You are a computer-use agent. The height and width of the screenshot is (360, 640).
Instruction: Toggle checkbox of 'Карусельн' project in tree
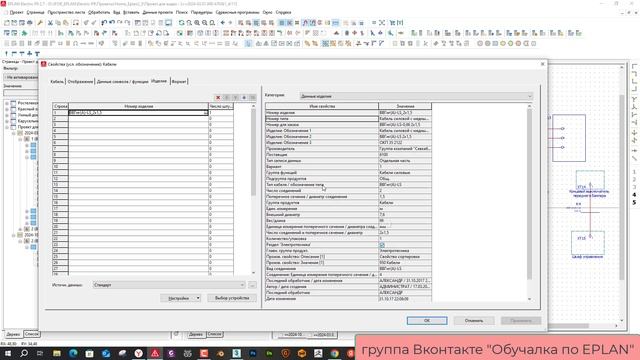tap(13, 121)
